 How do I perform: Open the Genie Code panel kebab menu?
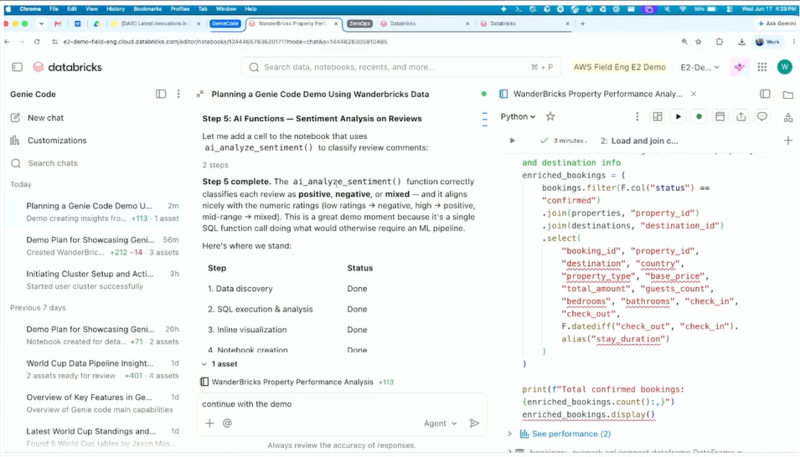click(178, 94)
